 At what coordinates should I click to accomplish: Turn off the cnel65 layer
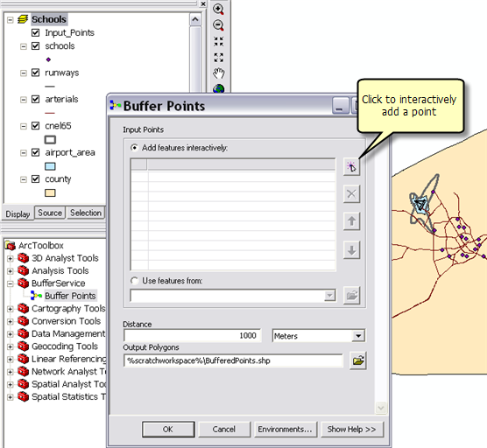pyautogui.click(x=36, y=126)
